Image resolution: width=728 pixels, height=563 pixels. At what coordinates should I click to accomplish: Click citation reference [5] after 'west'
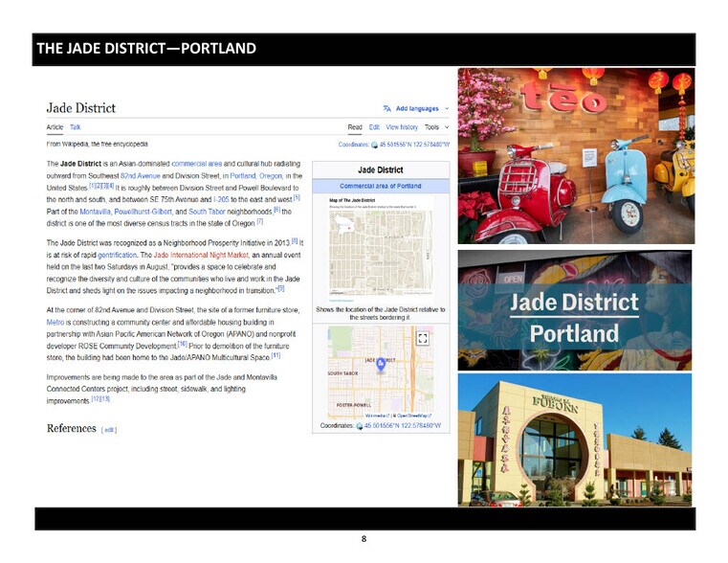(297, 197)
